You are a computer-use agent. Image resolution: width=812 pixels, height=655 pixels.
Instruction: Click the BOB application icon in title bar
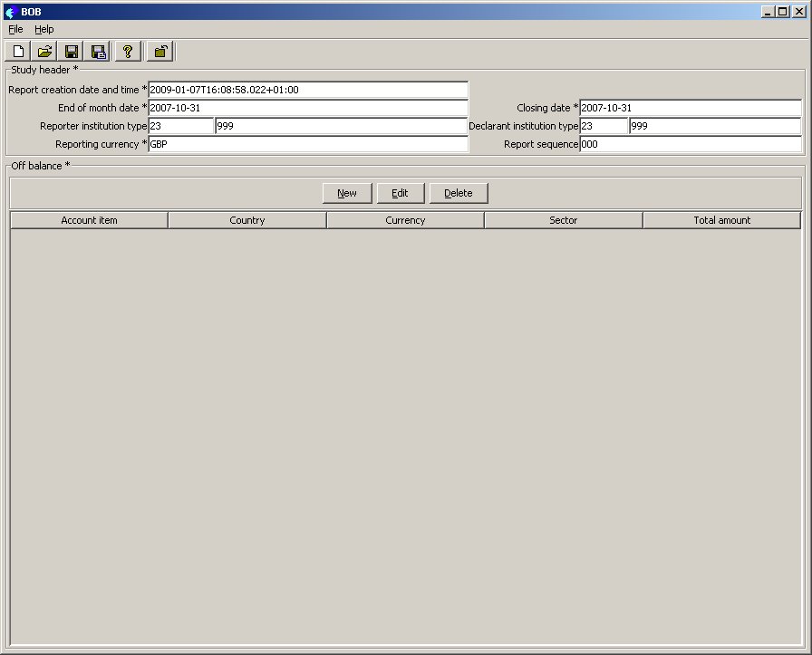coord(11,12)
